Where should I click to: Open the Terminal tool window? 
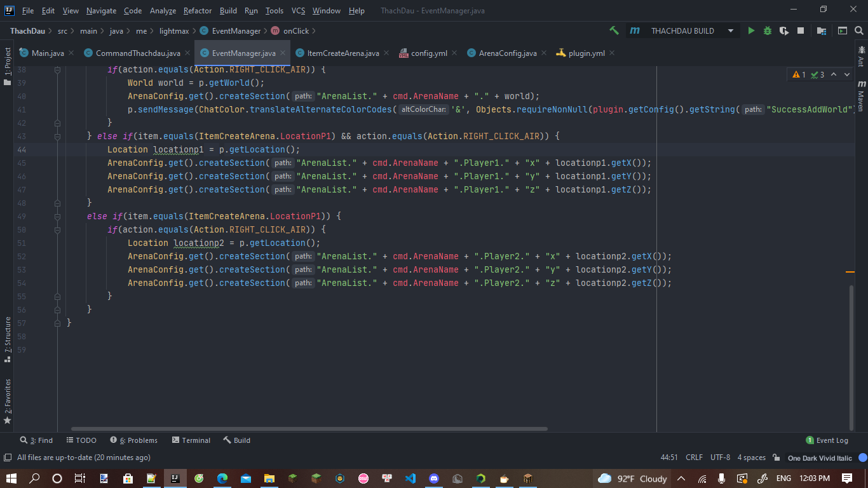[x=190, y=440]
